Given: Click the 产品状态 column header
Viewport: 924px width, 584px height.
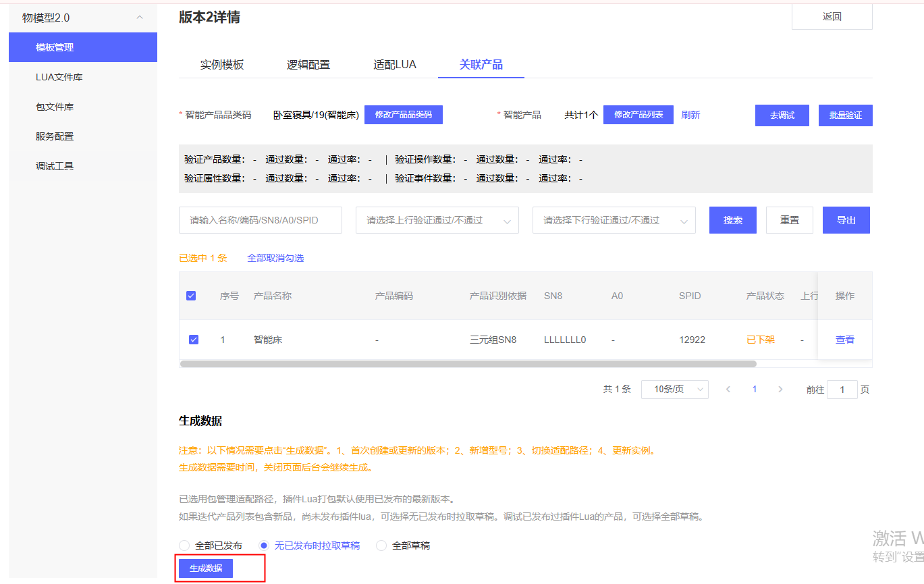Looking at the screenshot, I should 765,296.
